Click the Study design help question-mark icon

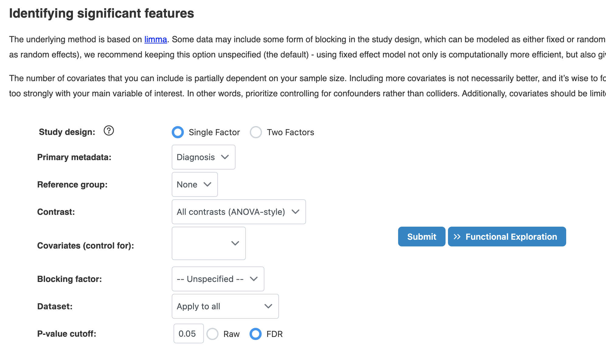pyautogui.click(x=108, y=131)
